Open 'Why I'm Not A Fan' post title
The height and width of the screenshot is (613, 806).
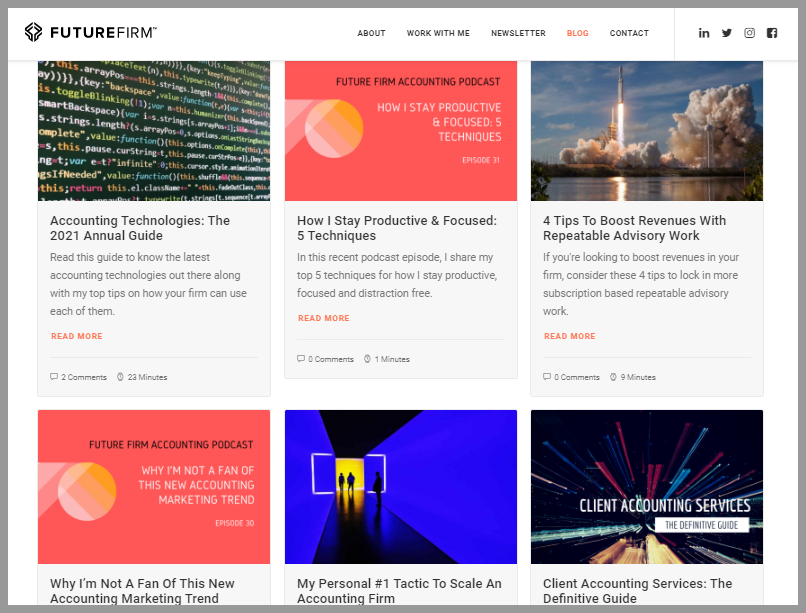[x=142, y=591]
